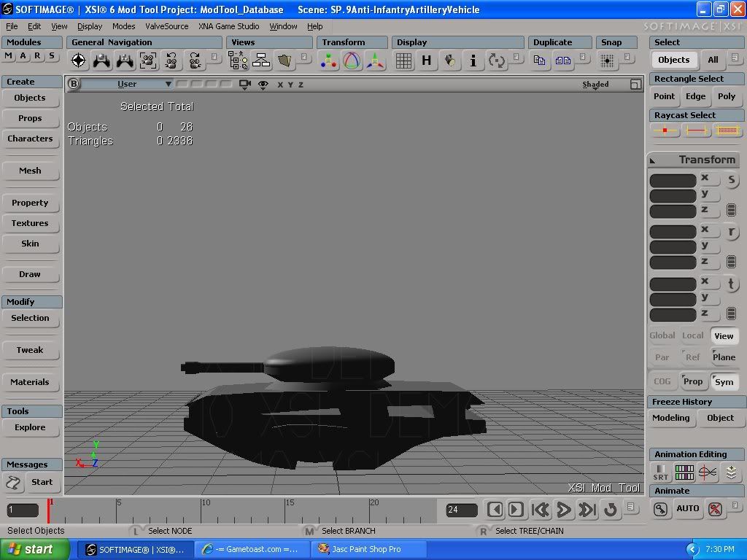The width and height of the screenshot is (747, 560).
Task: Click the duplicate multiple icon
Action: point(562,61)
